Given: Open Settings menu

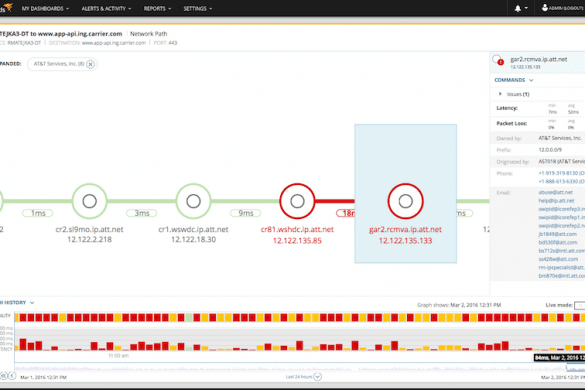Looking at the screenshot, I should pyautogui.click(x=197, y=9).
